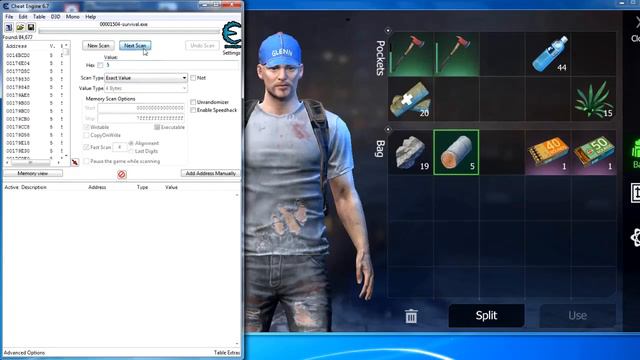Viewport: 640px width, 360px height.
Task: Click the trash can delete icon
Action: pos(411,316)
